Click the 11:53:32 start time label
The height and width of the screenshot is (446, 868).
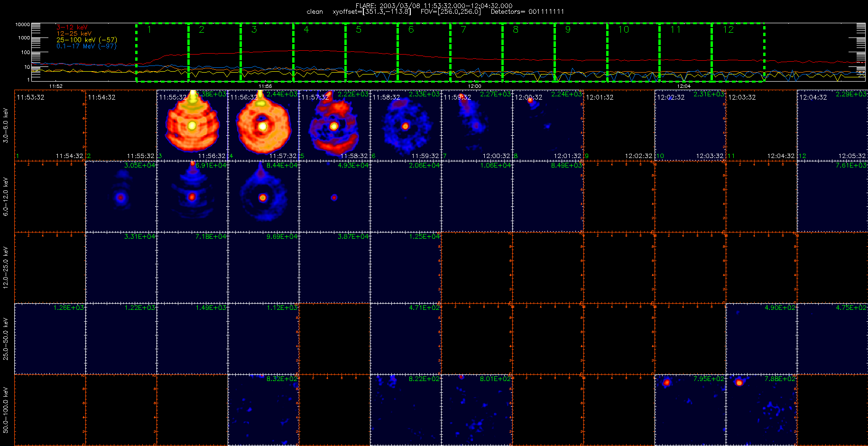tap(30, 97)
